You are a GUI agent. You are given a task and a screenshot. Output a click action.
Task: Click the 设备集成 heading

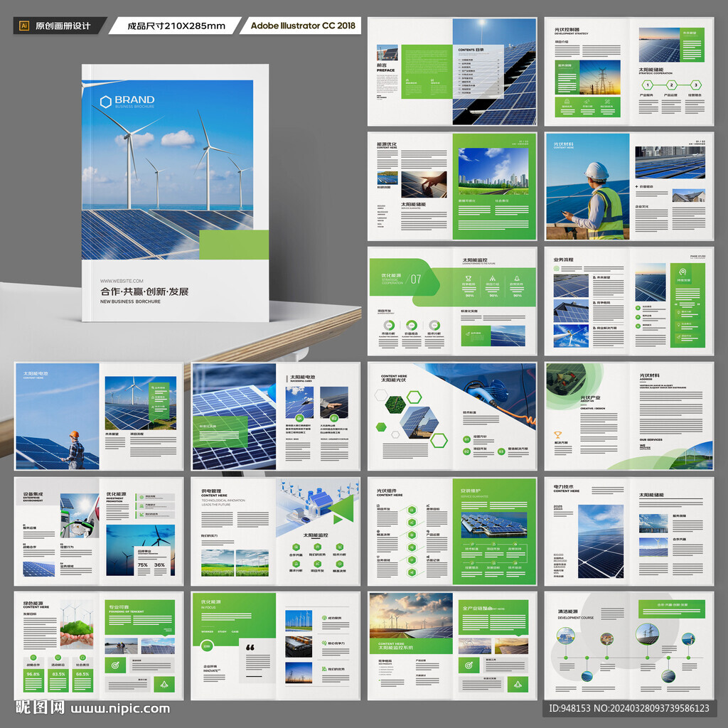pos(33,494)
